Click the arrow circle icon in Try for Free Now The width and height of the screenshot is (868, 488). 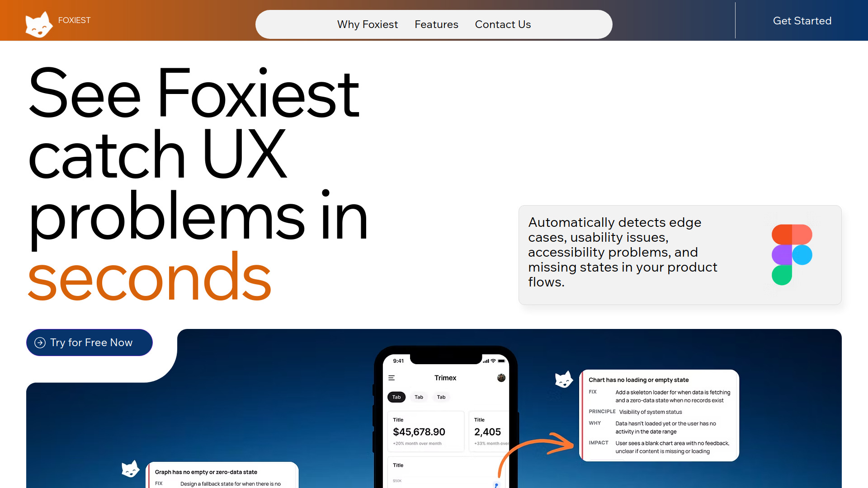(40, 343)
